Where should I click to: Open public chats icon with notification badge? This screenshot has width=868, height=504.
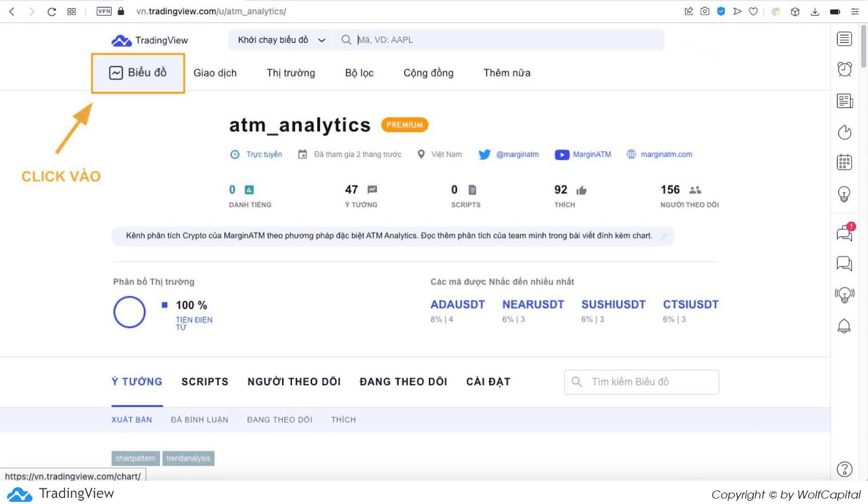click(845, 233)
